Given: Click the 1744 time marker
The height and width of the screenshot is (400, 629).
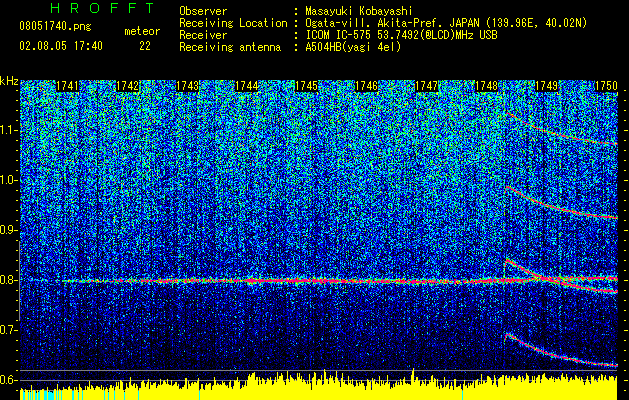Looking at the screenshot, I should (x=247, y=86).
